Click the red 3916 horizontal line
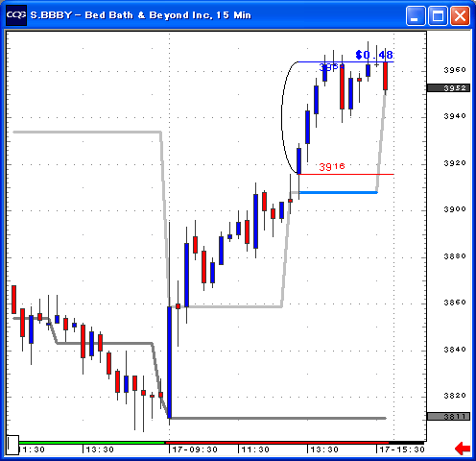This screenshot has width=476, height=461. click(x=346, y=174)
